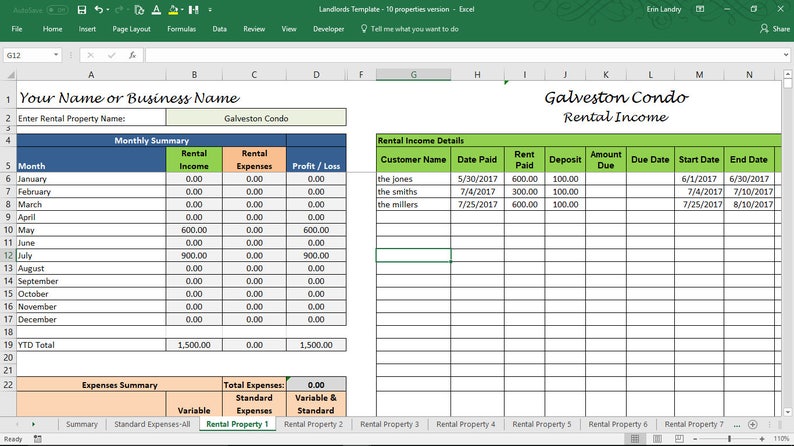The height and width of the screenshot is (446, 794).
Task: Click the Share button
Action: [775, 29]
